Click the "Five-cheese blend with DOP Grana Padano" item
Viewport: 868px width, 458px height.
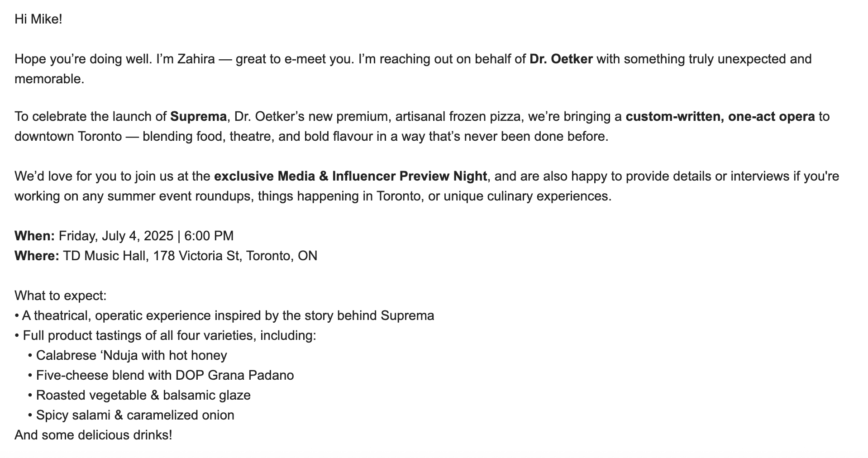point(165,375)
